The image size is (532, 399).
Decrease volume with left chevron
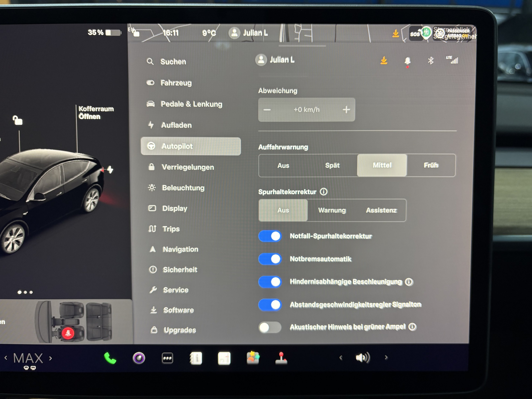341,358
